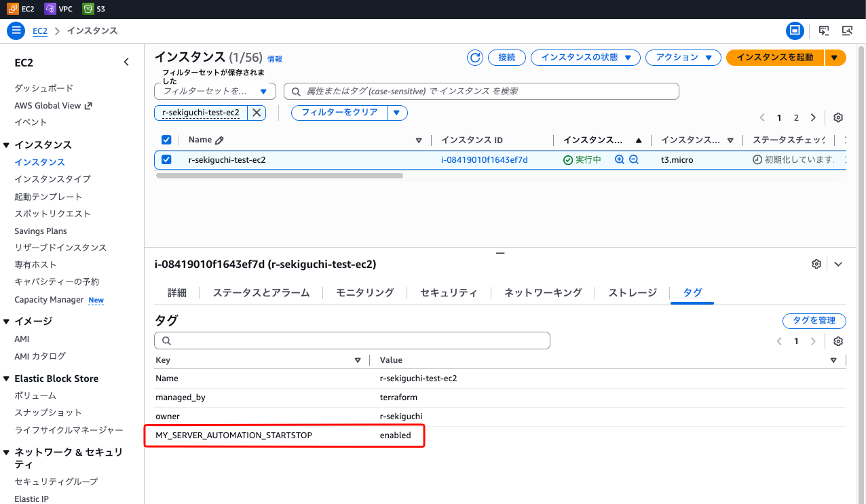This screenshot has height=504, width=866.
Task: Click the zoom-in magnifier icon in instance row
Action: point(619,160)
